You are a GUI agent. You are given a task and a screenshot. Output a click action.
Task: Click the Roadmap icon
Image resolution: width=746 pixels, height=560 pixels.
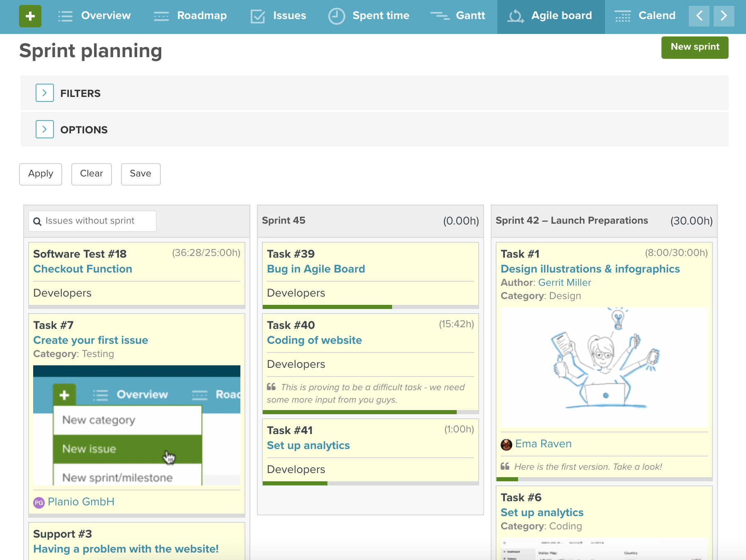pos(161,16)
